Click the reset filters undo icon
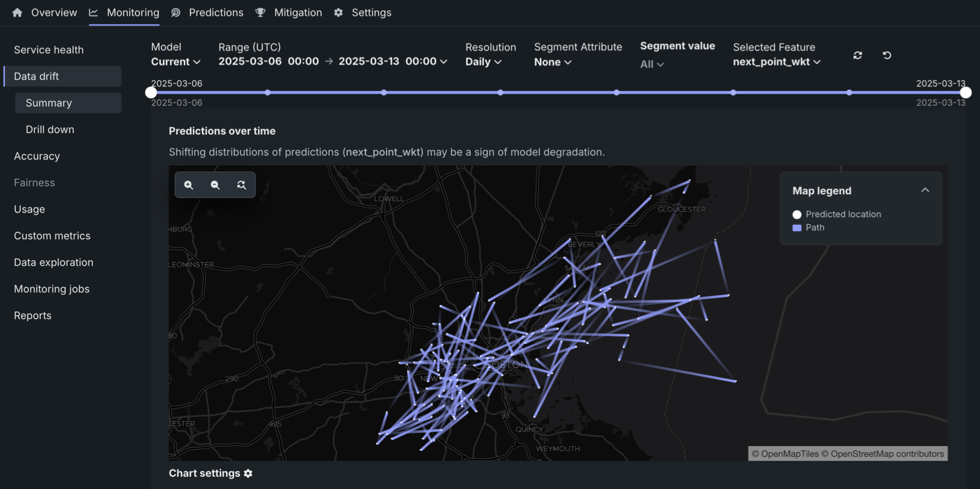This screenshot has height=489, width=980. 887,55
